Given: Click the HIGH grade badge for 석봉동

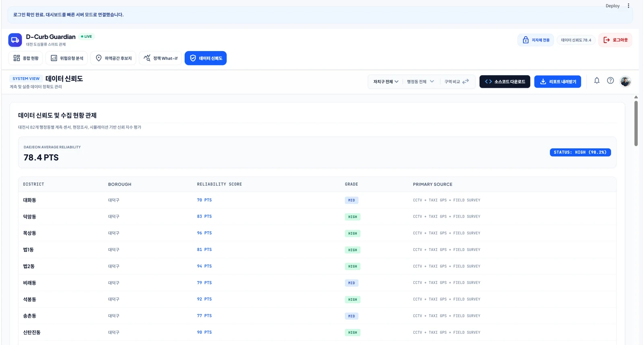Looking at the screenshot, I should (x=353, y=300).
